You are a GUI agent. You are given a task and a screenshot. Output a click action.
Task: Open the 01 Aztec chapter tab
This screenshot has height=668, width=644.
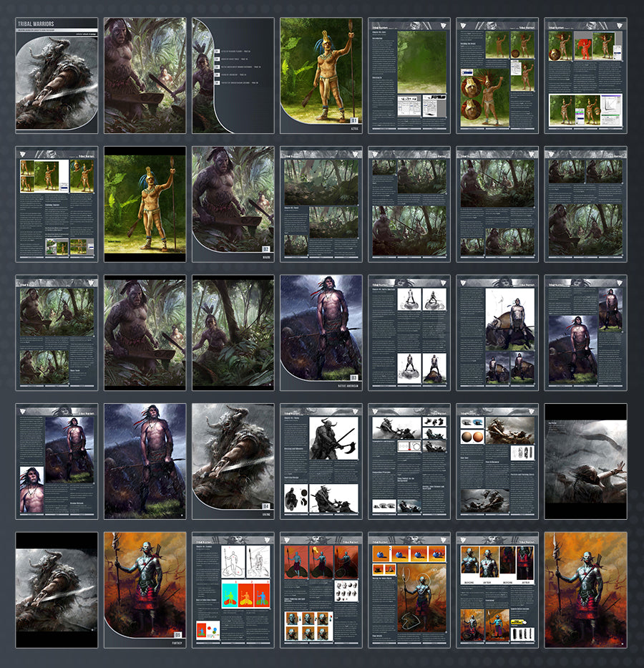354,120
